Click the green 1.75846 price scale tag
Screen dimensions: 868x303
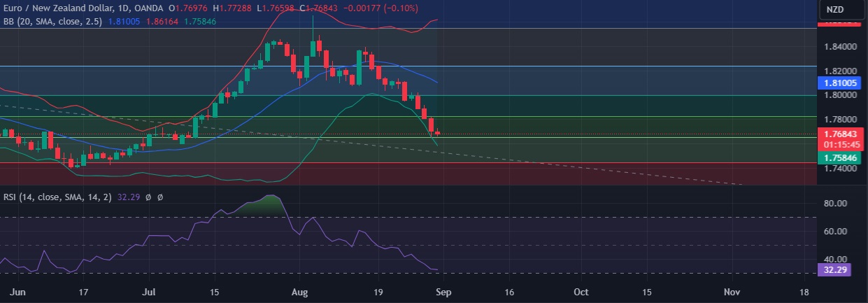click(839, 158)
